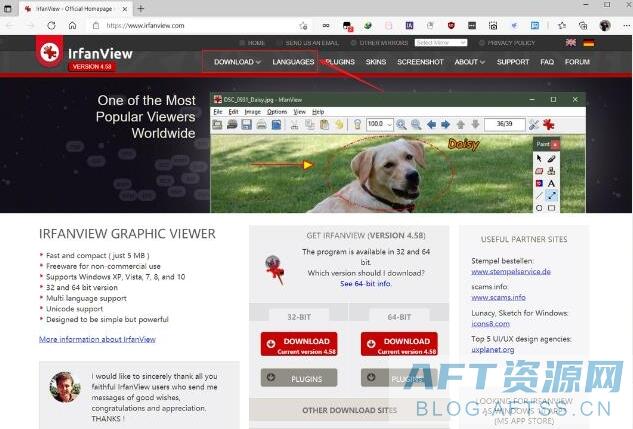Viewport: 633px width, 429px height.
Task: Click the IrfanView logo
Action: 84,54
